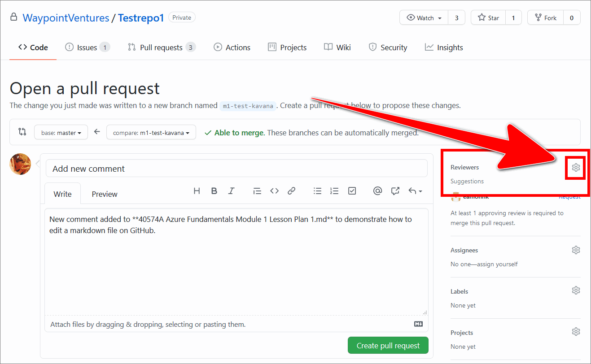
Task: Open the Actions tab
Action: point(232,48)
